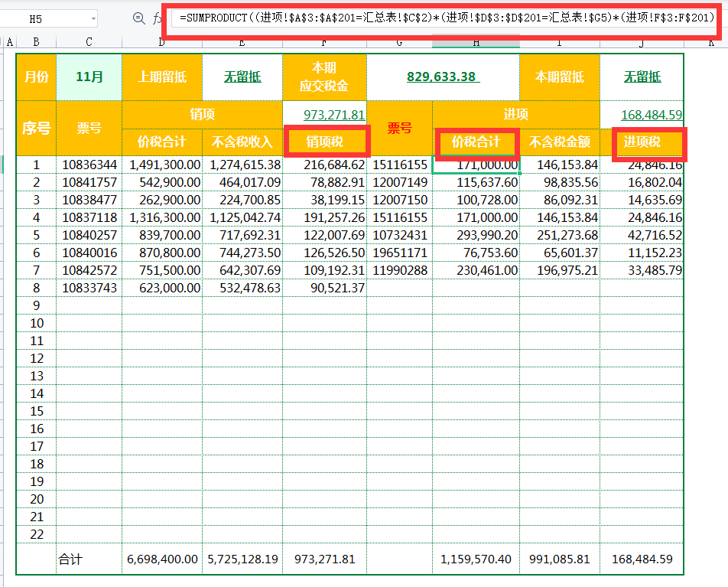
Task: Click the 829,633.38 tax payable link
Action: (x=441, y=77)
